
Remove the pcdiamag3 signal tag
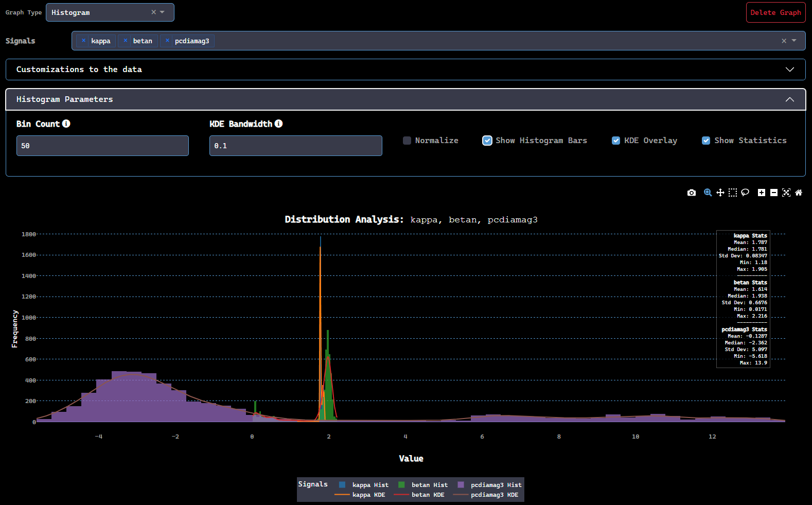click(x=167, y=41)
